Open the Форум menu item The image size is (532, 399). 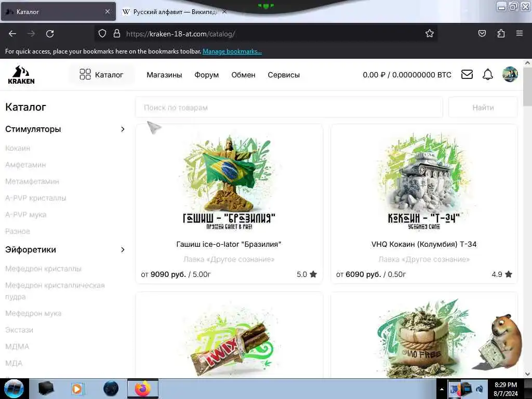[x=207, y=75]
